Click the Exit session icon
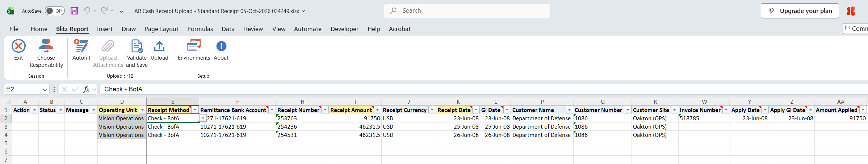Image resolution: width=868 pixels, height=164 pixels. [18, 46]
